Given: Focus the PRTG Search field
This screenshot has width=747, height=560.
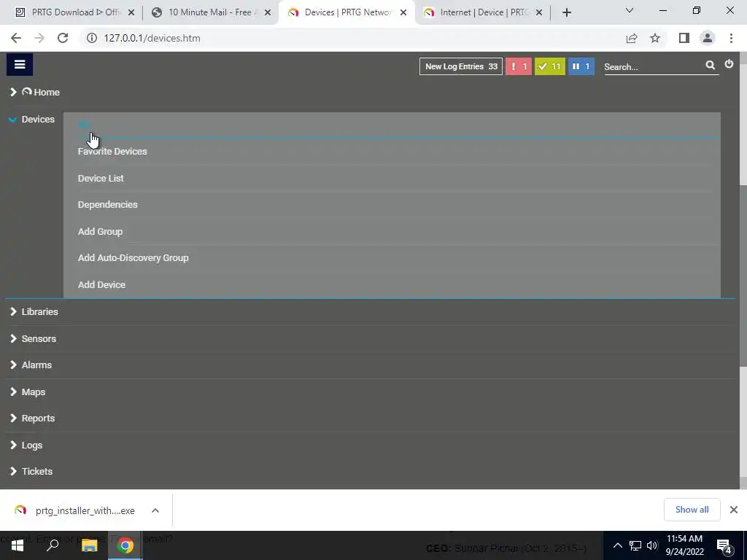Looking at the screenshot, I should [x=653, y=66].
